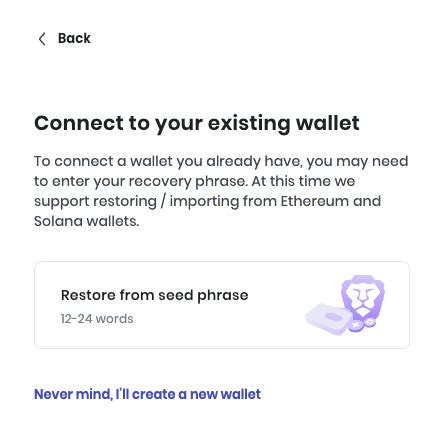Click the hardware wallet device illustration
This screenshot has height=432, width=447.
tap(328, 319)
